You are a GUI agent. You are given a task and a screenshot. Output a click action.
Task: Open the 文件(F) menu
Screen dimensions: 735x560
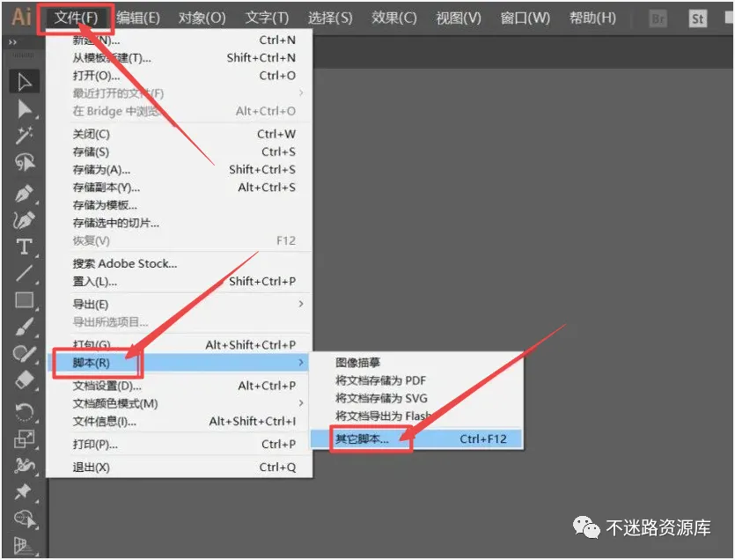[x=76, y=18]
